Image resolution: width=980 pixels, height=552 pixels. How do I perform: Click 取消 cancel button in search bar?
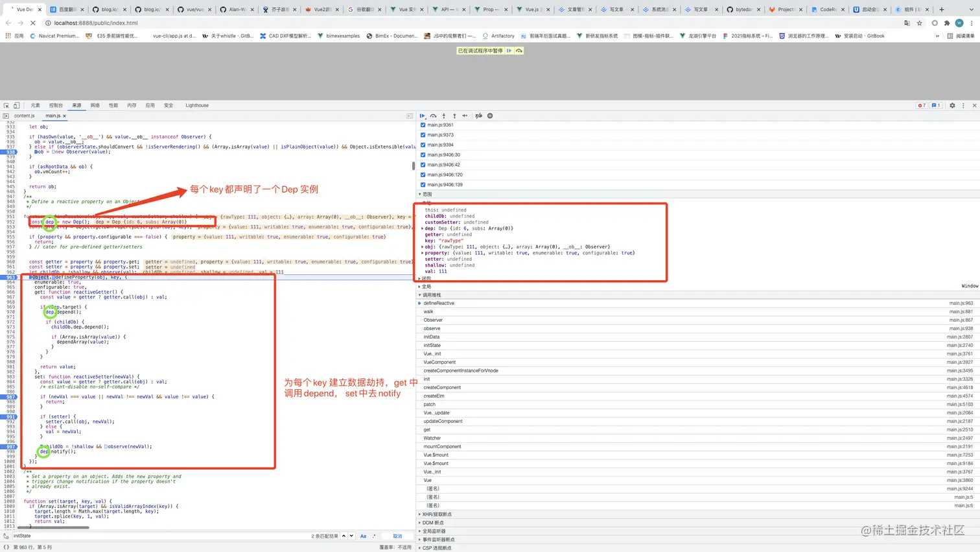pos(397,536)
